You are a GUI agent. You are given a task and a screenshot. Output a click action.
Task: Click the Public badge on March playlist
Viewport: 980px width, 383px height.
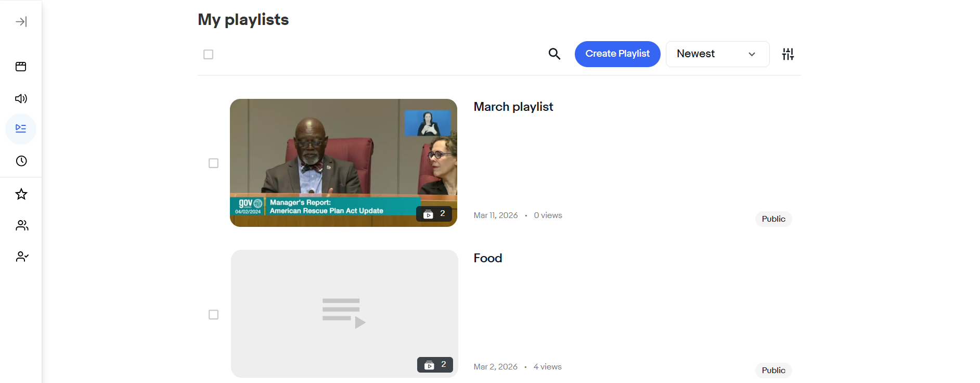[x=773, y=219]
